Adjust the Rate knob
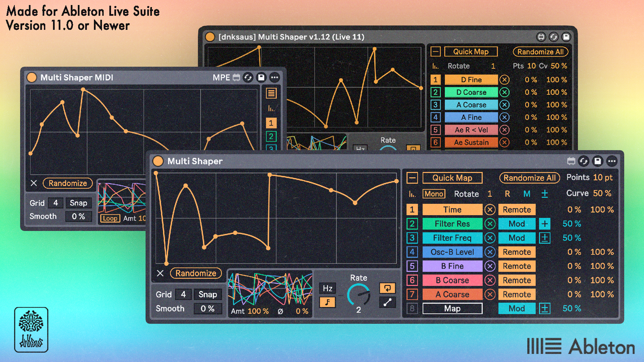Screen dimensions: 644x362 [358, 295]
